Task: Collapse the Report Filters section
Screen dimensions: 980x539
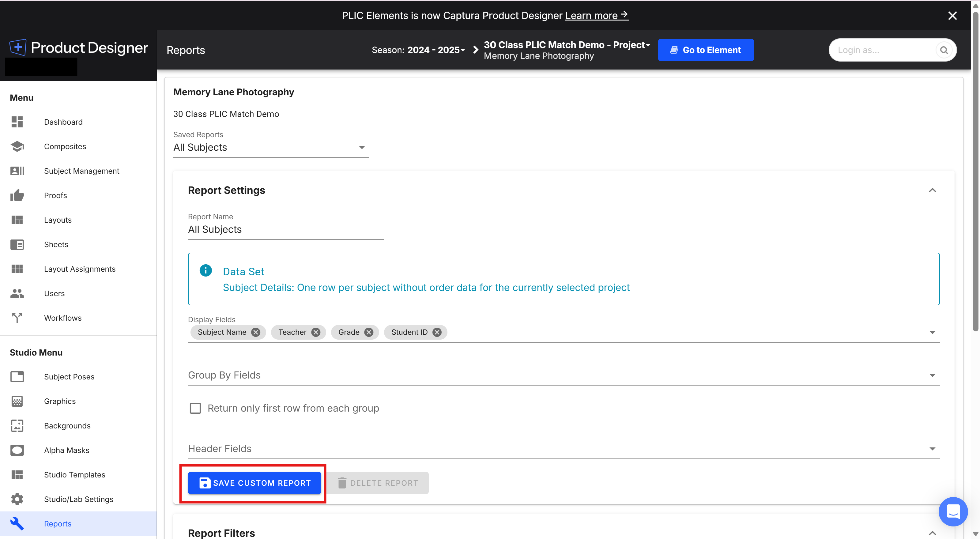Action: tap(932, 533)
